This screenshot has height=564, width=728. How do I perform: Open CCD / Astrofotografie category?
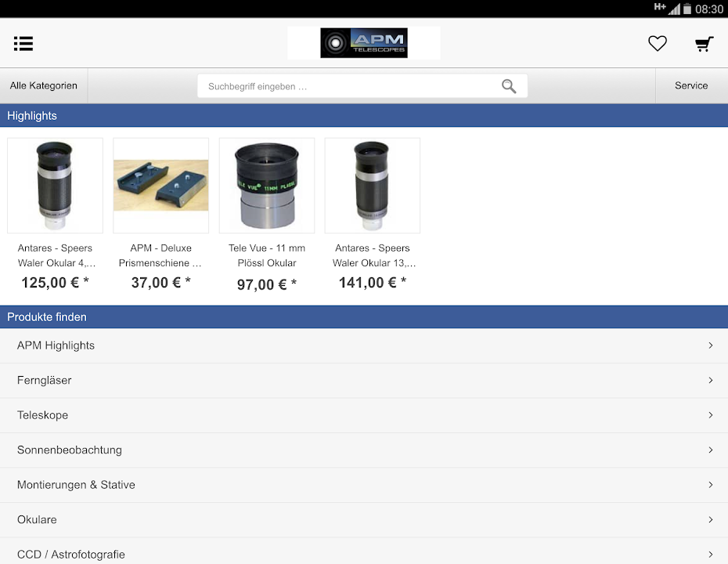pyautogui.click(x=71, y=554)
